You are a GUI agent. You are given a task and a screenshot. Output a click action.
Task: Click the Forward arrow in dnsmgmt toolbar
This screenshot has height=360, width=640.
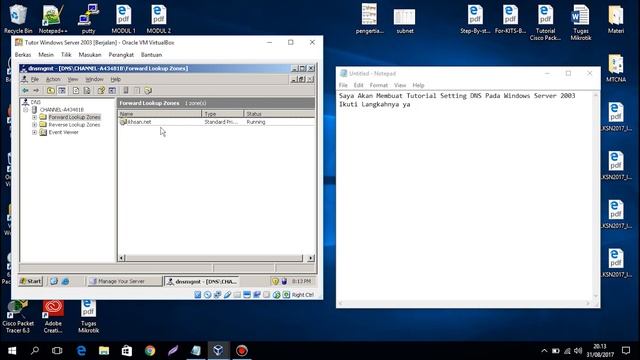36,90
